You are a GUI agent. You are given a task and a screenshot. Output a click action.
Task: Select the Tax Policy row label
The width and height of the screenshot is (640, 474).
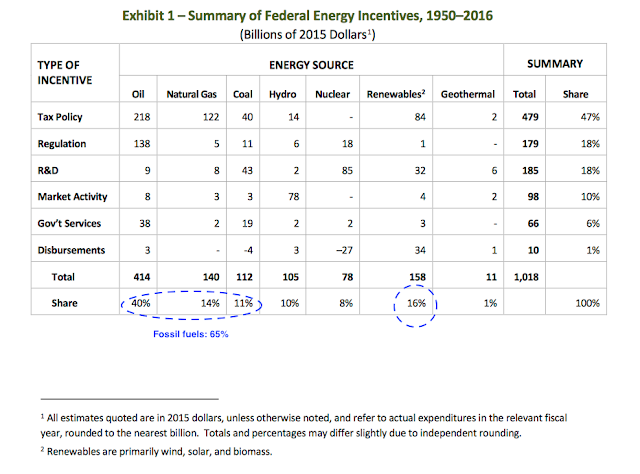point(60,117)
